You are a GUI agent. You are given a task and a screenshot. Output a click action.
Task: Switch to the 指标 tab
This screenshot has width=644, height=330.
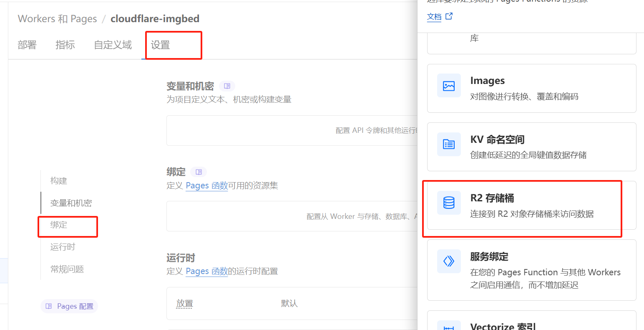click(65, 45)
